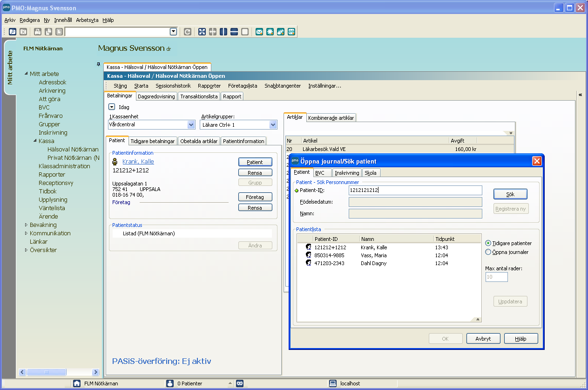
Task: Click the copy documents toolbar icon
Action: coord(48,32)
